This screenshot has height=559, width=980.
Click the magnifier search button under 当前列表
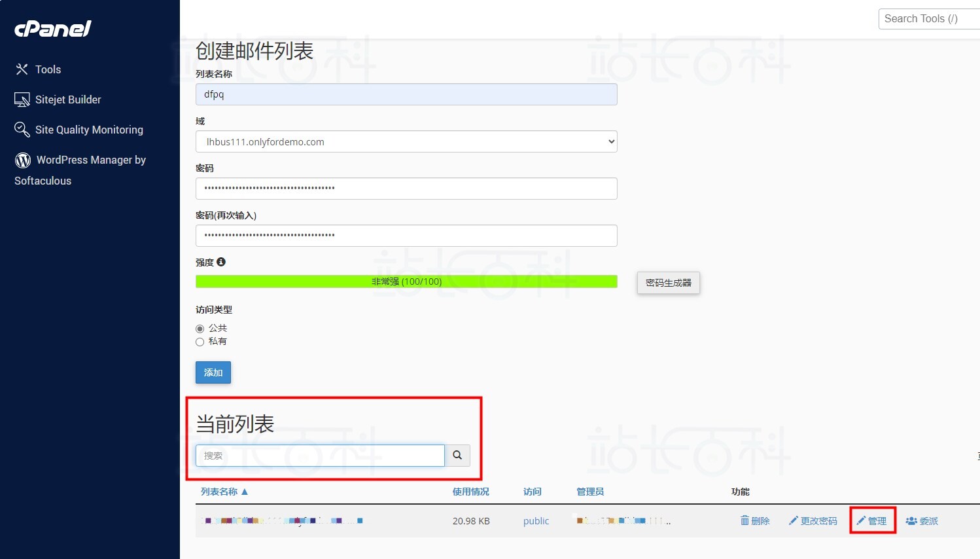[x=457, y=455]
